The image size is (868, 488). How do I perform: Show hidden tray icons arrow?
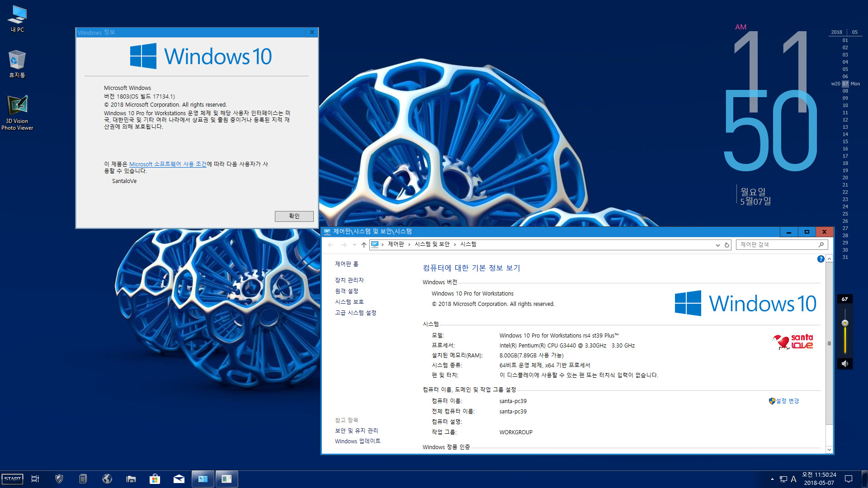click(x=772, y=479)
